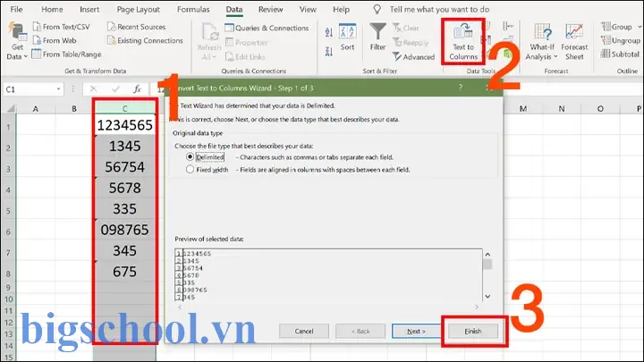Select cell containing 5678
This screenshot has width=644, height=362.
(125, 188)
